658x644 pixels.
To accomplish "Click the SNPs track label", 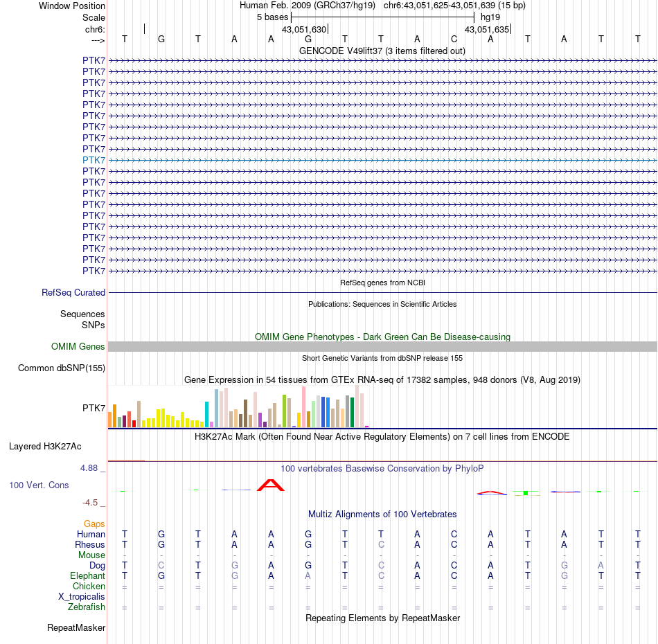I will [x=94, y=325].
